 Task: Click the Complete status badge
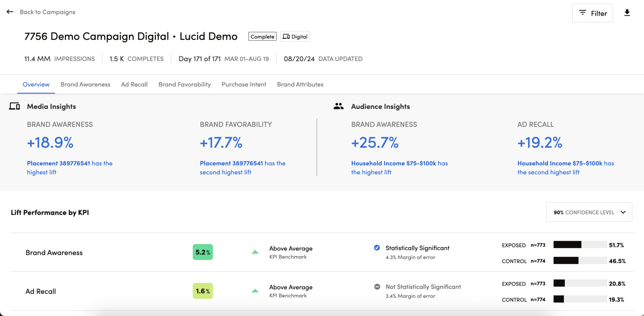point(262,36)
